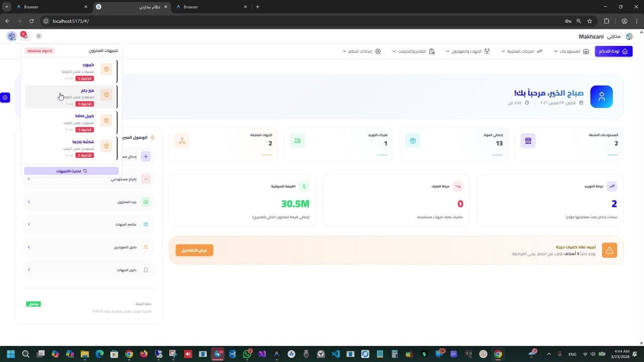Screen dimensions: 644x362
Task: Click the progress bar under الجهات الصادرة card
Action: coord(267,156)
